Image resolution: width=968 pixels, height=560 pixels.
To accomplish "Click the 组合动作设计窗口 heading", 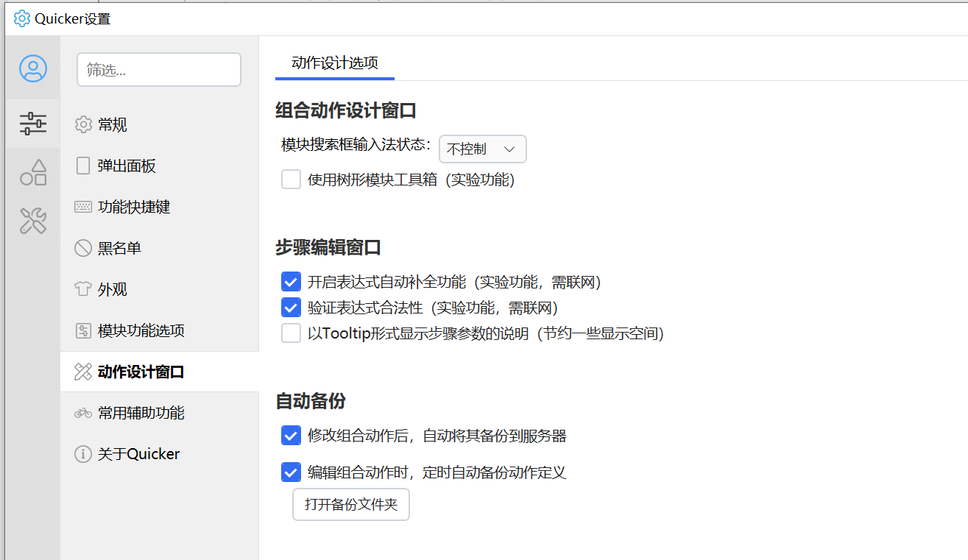I will (x=346, y=111).
